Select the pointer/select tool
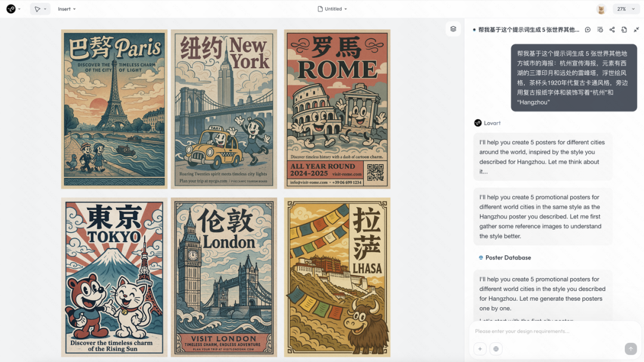 click(x=38, y=9)
